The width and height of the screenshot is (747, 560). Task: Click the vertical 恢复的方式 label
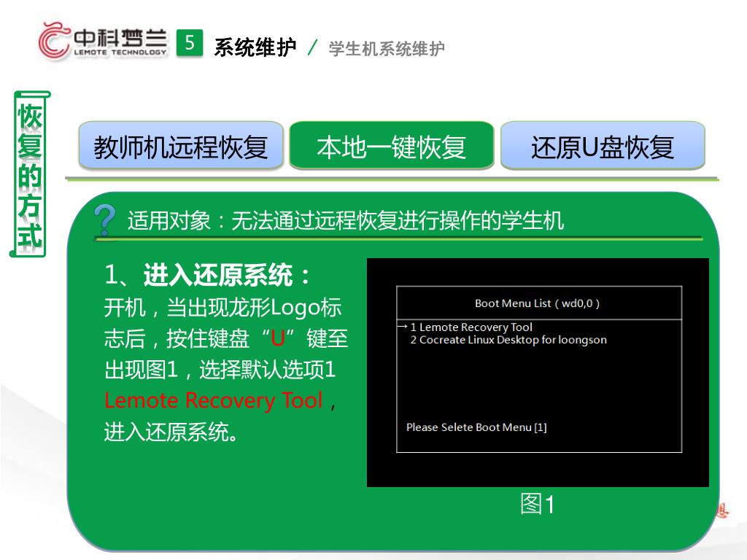pos(30,175)
